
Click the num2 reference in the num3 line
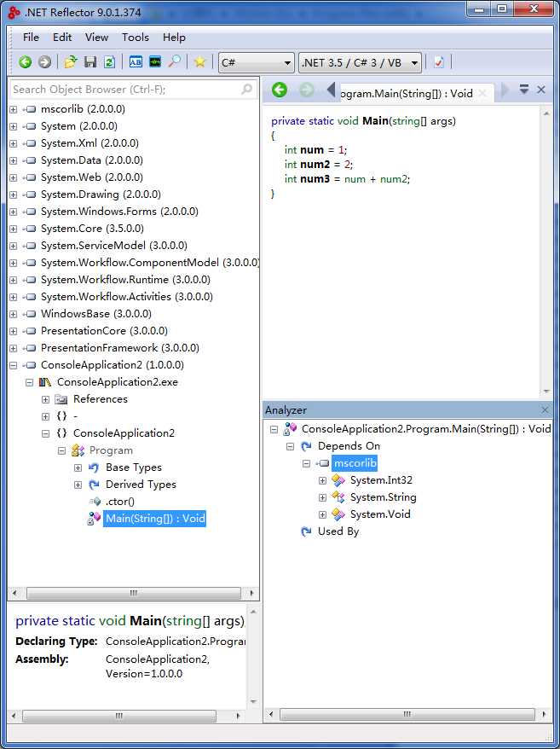click(x=394, y=179)
